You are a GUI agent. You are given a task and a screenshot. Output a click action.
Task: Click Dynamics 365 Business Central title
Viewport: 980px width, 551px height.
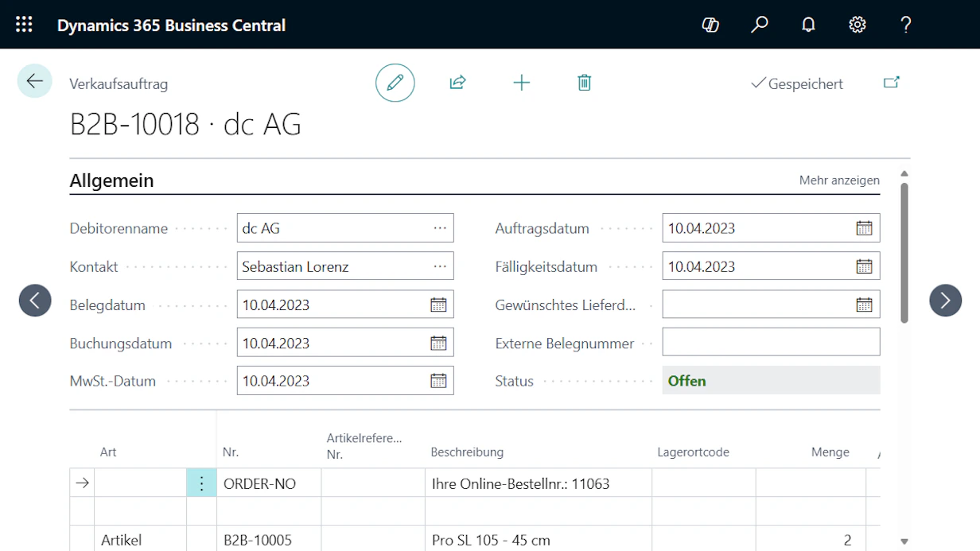point(171,25)
